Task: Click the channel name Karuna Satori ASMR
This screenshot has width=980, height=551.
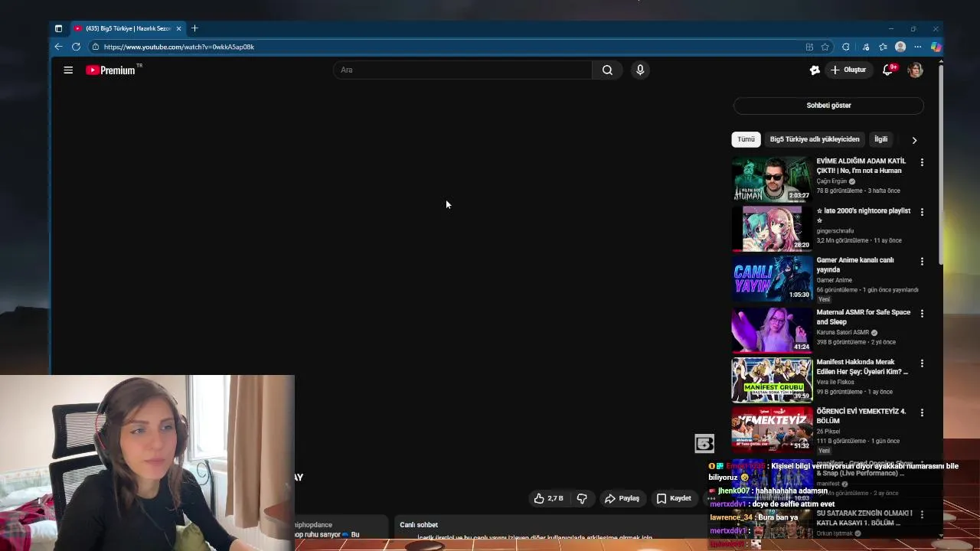Action: (842, 332)
